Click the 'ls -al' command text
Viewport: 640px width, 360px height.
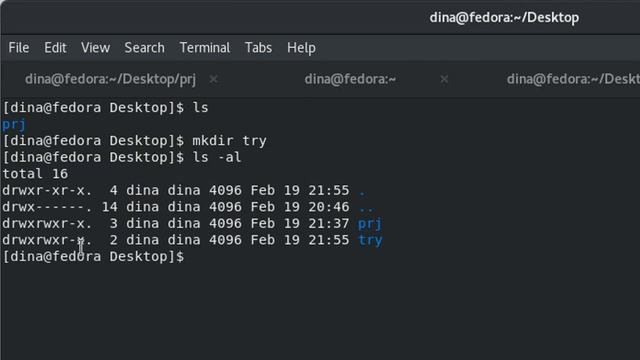pos(216,157)
